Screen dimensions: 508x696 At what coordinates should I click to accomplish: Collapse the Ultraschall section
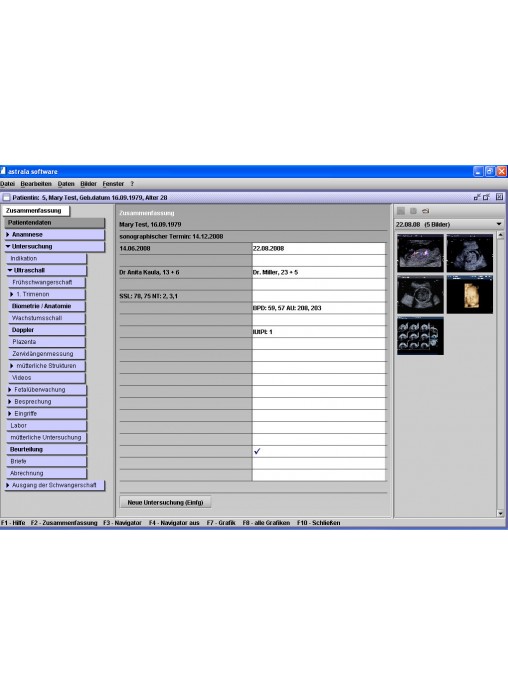tap(10, 270)
